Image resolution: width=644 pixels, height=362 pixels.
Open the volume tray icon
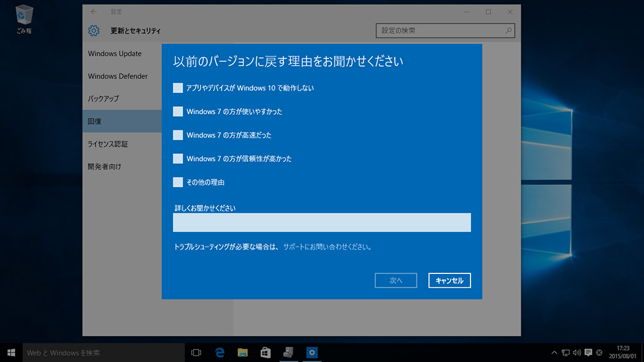click(x=577, y=353)
